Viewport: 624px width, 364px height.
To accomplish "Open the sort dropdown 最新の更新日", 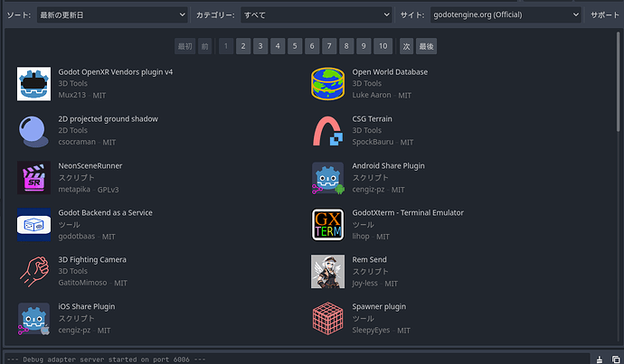I will pyautogui.click(x=112, y=15).
